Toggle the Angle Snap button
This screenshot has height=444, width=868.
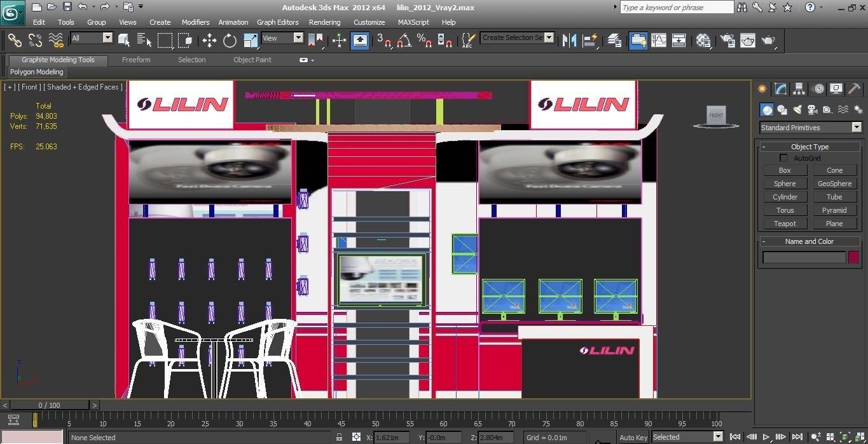(404, 41)
